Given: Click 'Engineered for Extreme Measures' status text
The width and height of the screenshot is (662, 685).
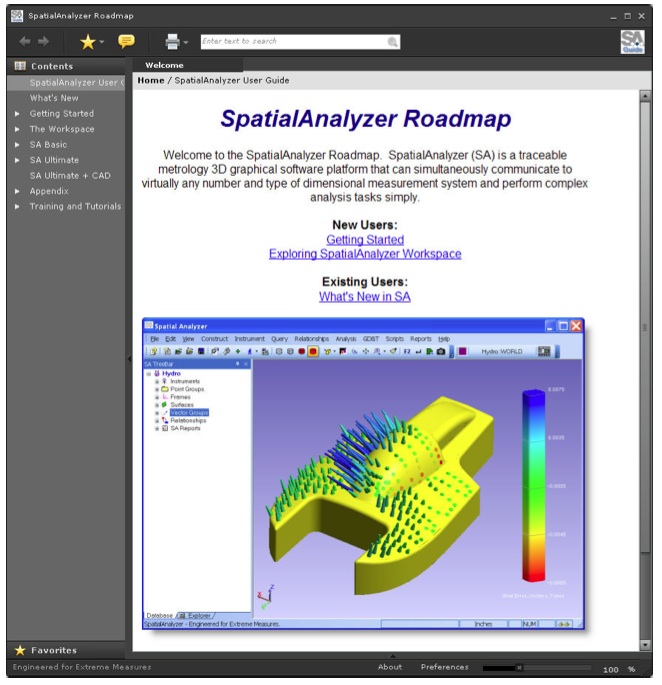Looking at the screenshot, I should pos(82,667).
